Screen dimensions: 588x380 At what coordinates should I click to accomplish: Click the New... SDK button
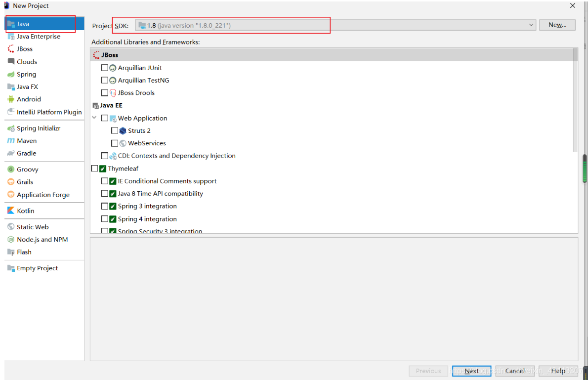point(557,25)
